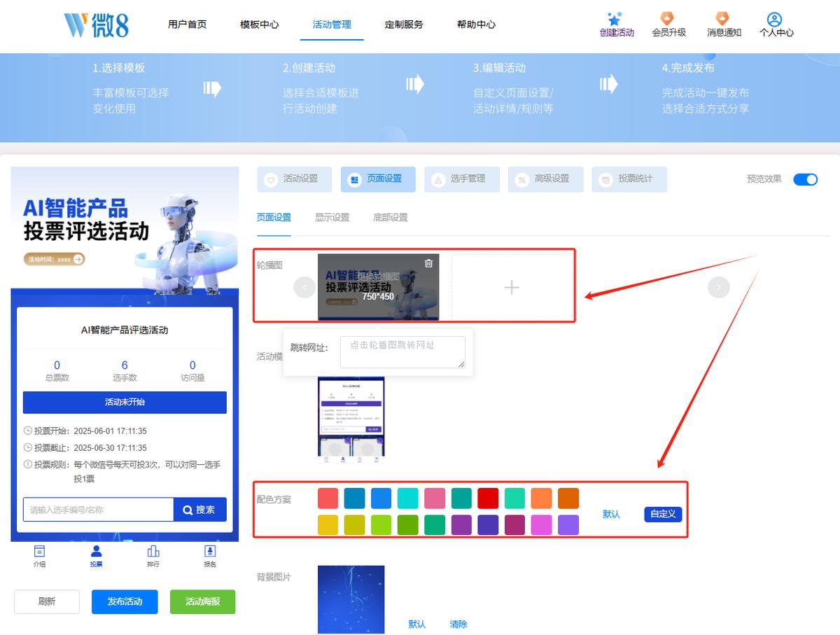Click 默认 next to color scheme

click(611, 515)
